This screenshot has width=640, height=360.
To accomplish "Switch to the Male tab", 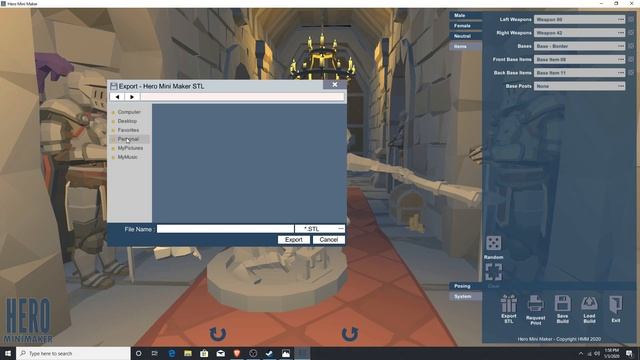I will (x=465, y=15).
